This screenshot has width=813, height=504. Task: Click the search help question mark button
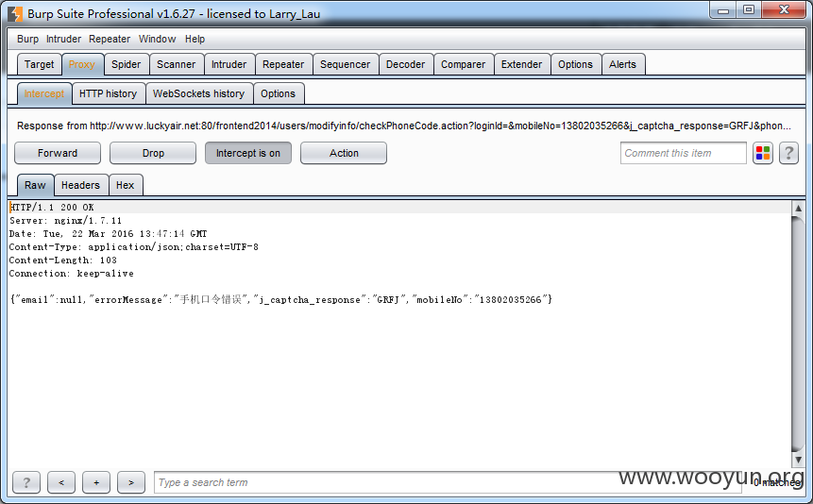[26, 482]
